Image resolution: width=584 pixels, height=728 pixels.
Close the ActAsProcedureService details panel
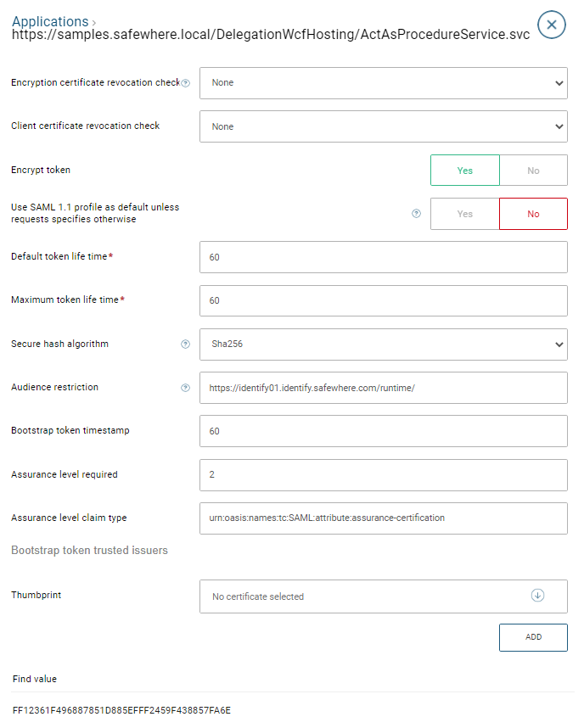pyautogui.click(x=551, y=25)
